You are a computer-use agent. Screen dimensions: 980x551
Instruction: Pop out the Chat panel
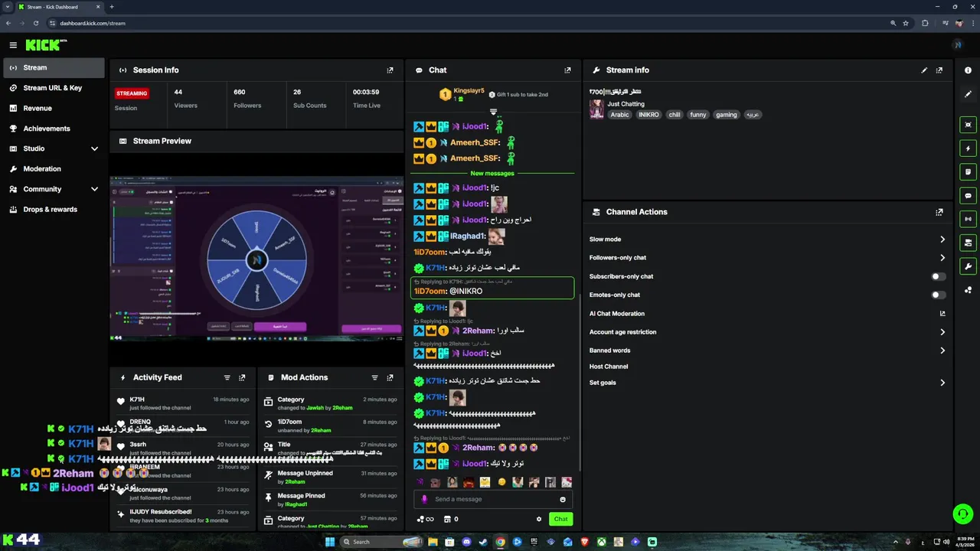tap(567, 70)
